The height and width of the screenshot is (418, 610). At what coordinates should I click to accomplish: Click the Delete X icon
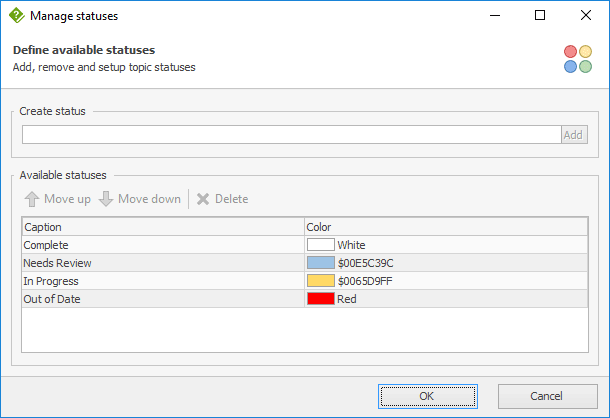tap(203, 199)
